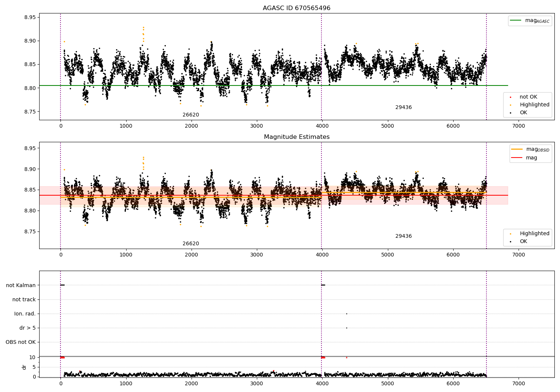
Task: Click x-axis tick 7000 under top plot
Action: pos(519,126)
